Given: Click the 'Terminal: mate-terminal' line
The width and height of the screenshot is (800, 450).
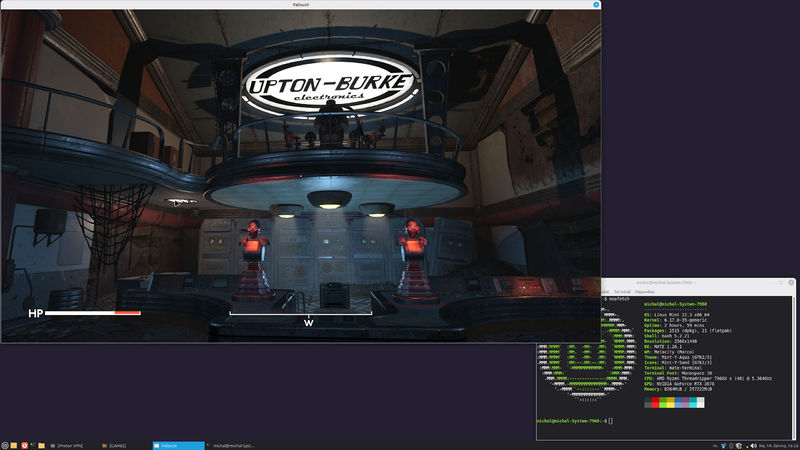Looking at the screenshot, I should pyautogui.click(x=673, y=368).
